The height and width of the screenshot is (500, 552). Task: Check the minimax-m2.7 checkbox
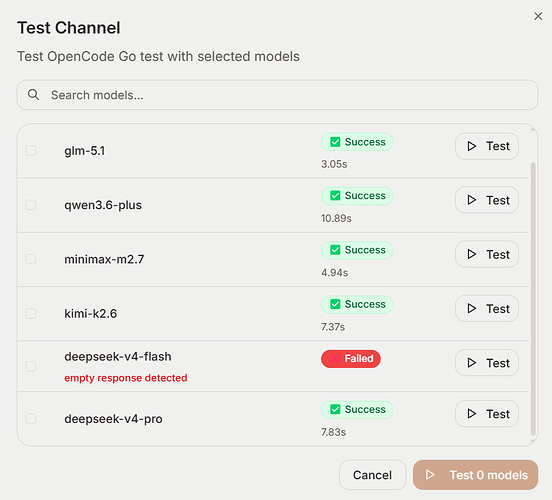(31, 259)
